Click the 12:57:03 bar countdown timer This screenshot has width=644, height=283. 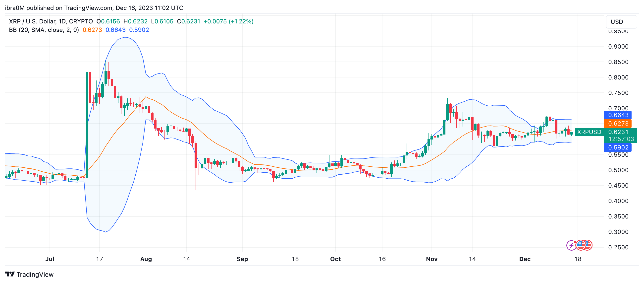(x=621, y=139)
